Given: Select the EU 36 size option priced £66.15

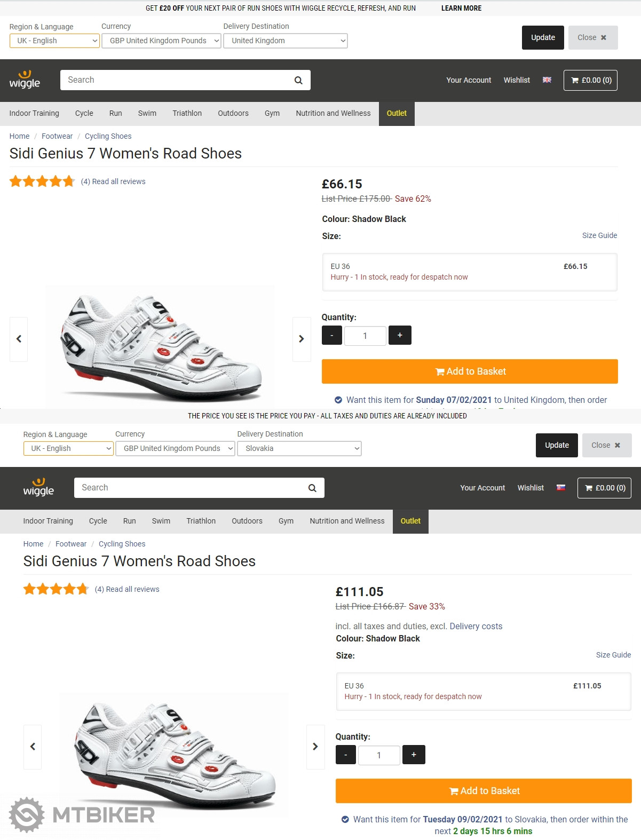Looking at the screenshot, I should 470,272.
